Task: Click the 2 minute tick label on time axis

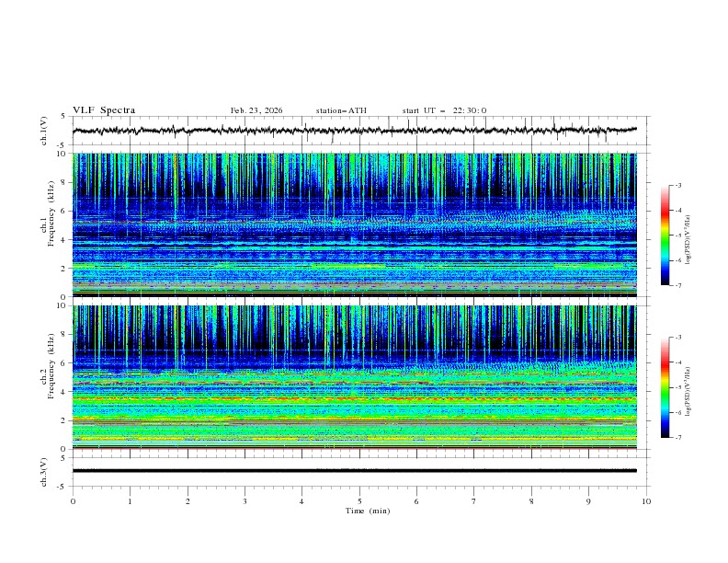Action: point(188,501)
